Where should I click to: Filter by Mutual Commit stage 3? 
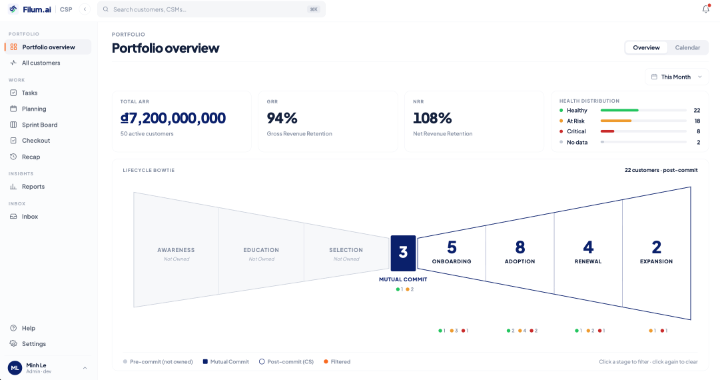[x=403, y=253]
